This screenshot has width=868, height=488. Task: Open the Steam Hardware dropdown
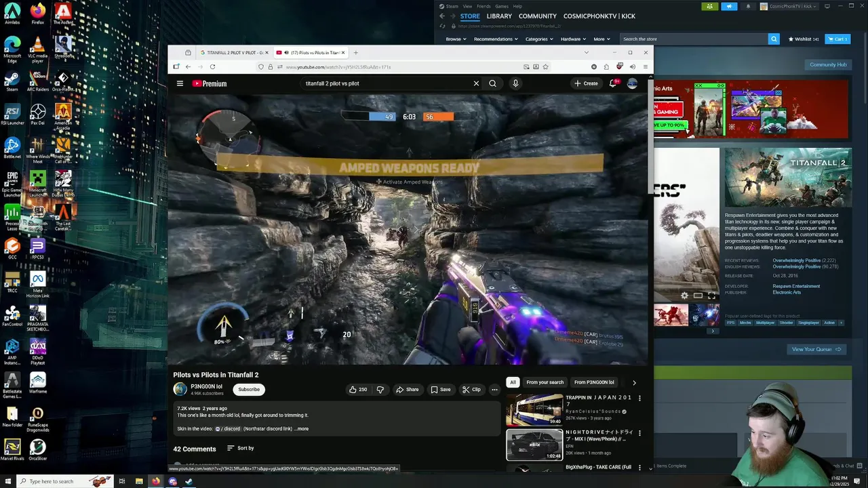(x=573, y=39)
